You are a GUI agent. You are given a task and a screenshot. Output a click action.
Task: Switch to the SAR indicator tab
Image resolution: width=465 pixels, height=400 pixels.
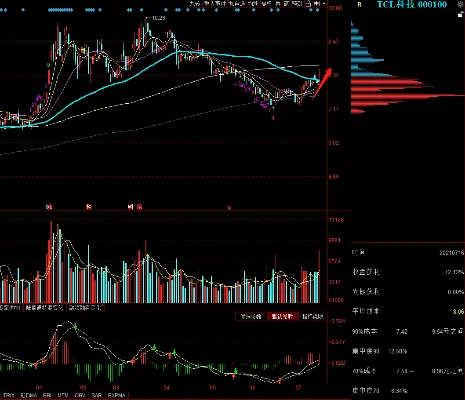coord(97,395)
